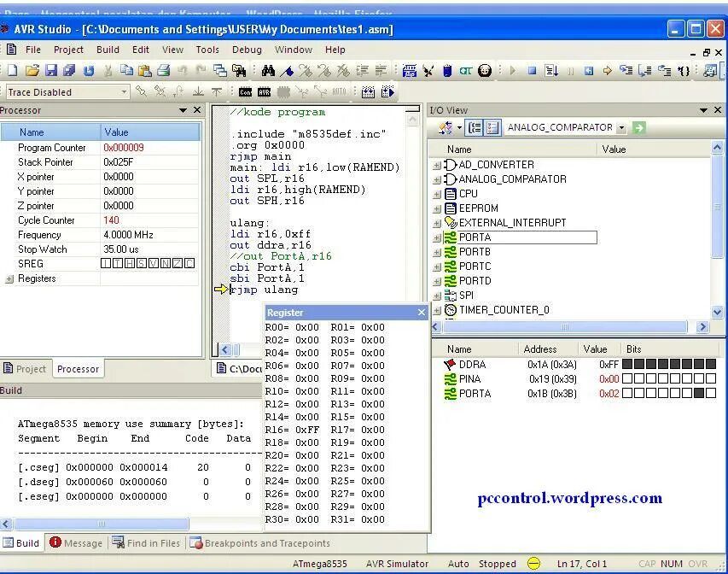This screenshot has width=728, height=574.
Task: Click show next statement yellow arrow icon
Action: pyautogui.click(x=608, y=71)
